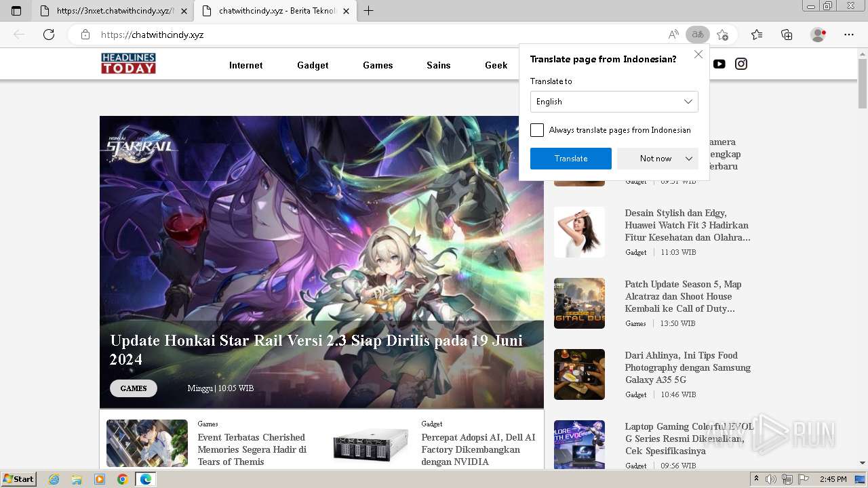The image size is (868, 488).
Task: Click the Windows Start button
Action: (19, 479)
